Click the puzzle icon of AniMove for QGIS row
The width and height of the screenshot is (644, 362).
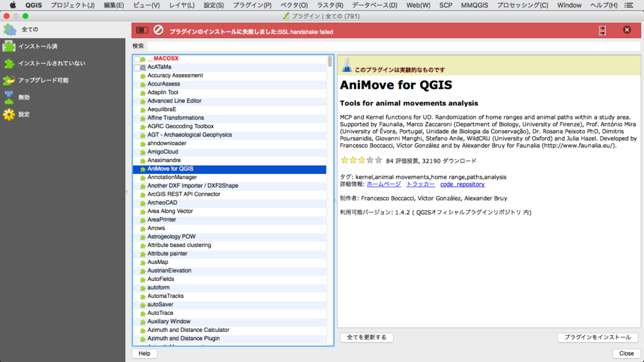coord(143,169)
